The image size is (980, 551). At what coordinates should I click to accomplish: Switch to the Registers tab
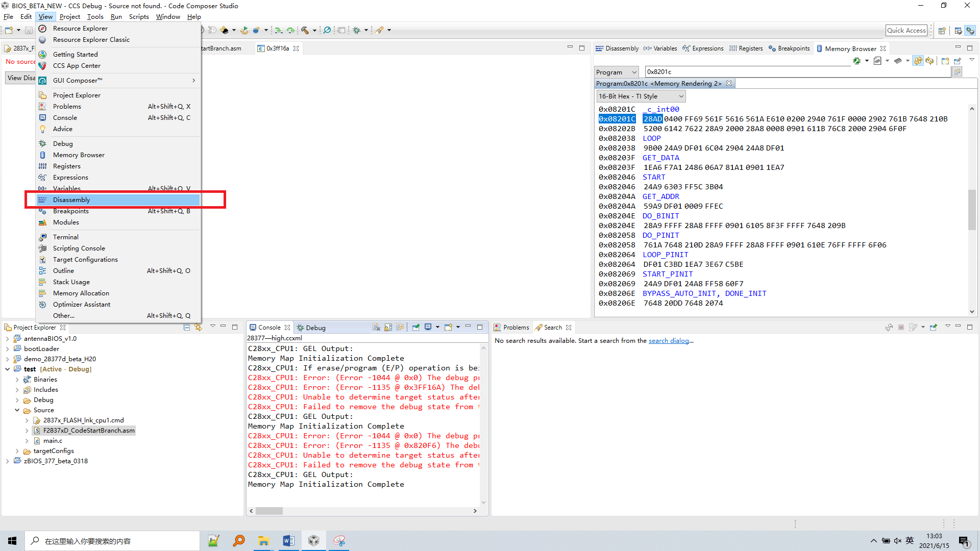pos(746,48)
